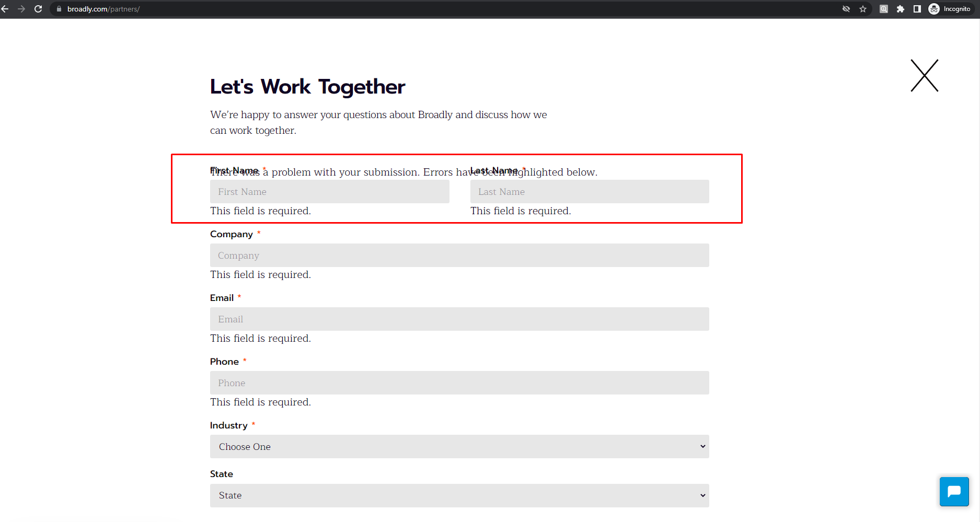
Task: Click into the Company field
Action: click(x=459, y=256)
